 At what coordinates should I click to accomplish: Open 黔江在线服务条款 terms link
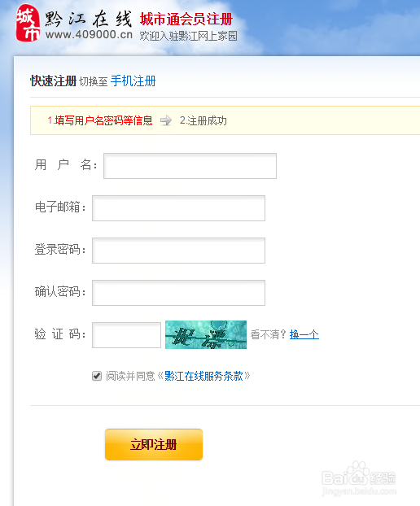point(203,376)
